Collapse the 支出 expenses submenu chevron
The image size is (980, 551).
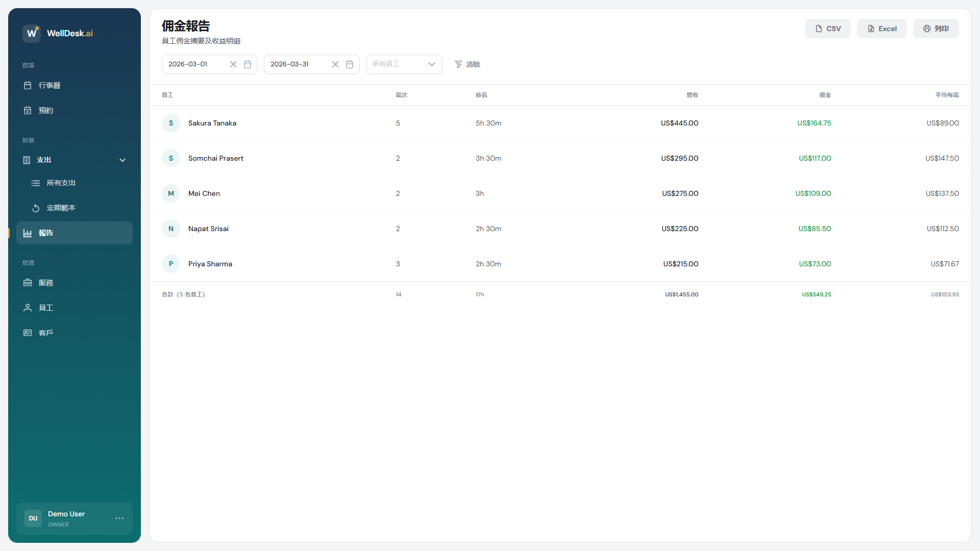click(x=122, y=160)
